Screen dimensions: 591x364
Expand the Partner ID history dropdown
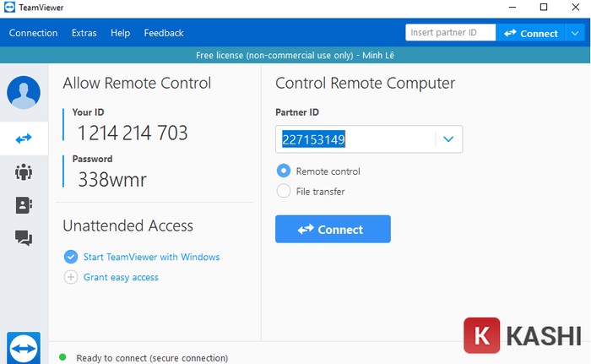pos(448,139)
